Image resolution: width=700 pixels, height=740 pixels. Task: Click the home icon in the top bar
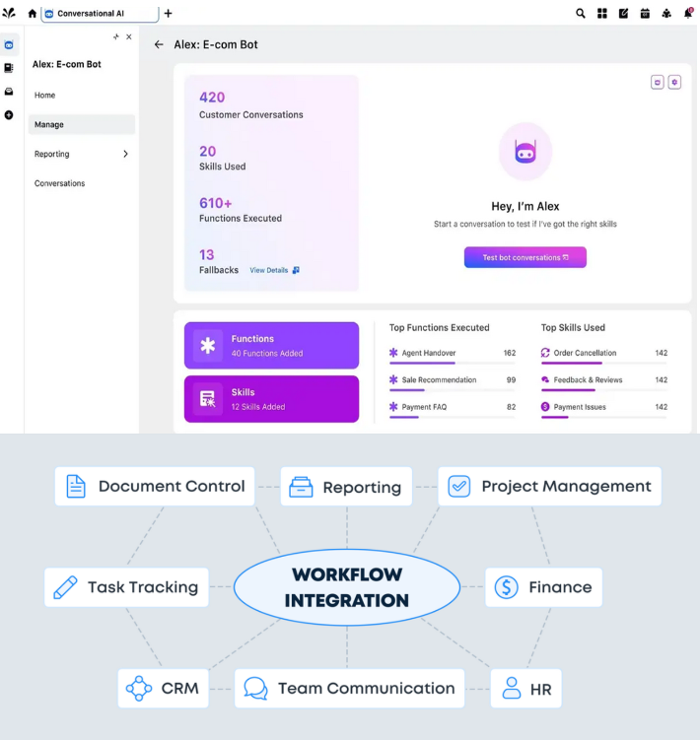[33, 14]
